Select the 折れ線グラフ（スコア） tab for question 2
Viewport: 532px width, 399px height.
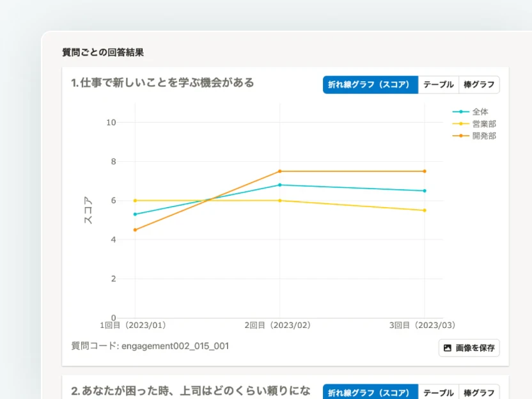[x=371, y=392]
